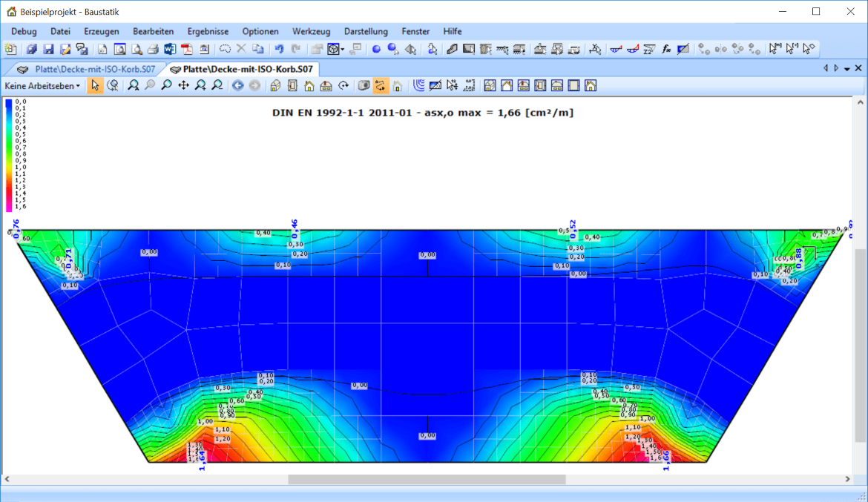This screenshot has width=868, height=502.
Task: Open the Keine Arbeitsebene dropdown
Action: [42, 86]
